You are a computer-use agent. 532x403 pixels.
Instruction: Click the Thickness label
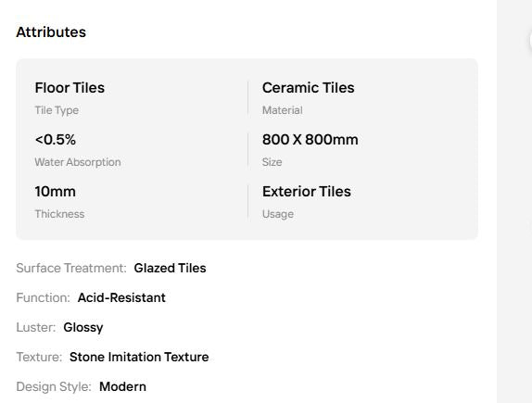point(59,214)
